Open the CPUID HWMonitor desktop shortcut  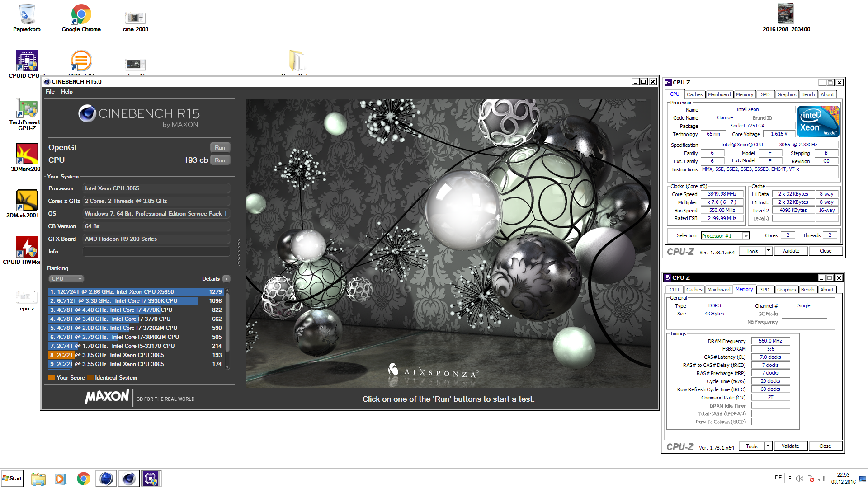coord(27,250)
